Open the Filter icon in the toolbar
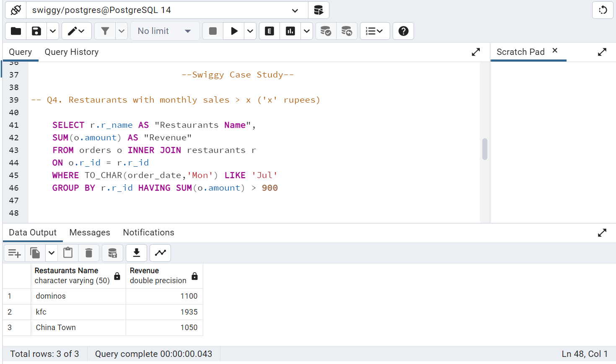The image size is (616, 364). [105, 31]
